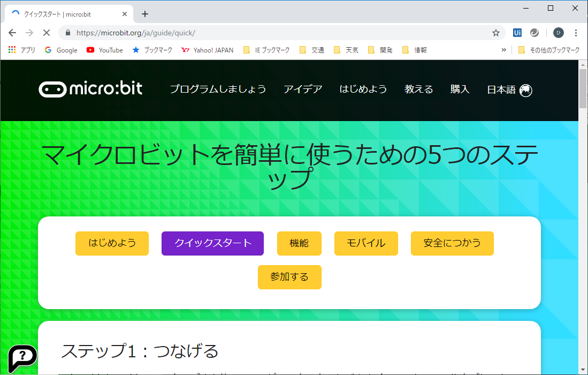Screen dimensions: 588x375
Task: Open the 購入 menu item
Action: coord(460,89)
